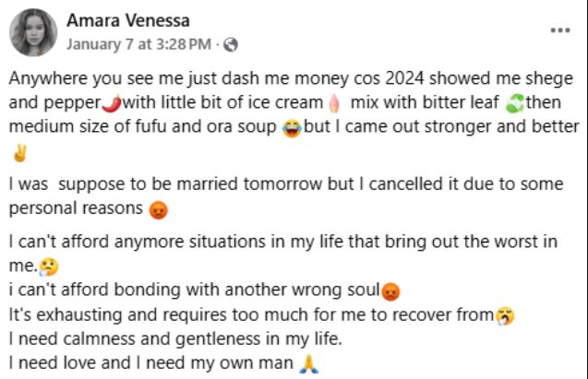Click the angry emoji after wrong soul
The height and width of the screenshot is (379, 588).
pyautogui.click(x=390, y=292)
